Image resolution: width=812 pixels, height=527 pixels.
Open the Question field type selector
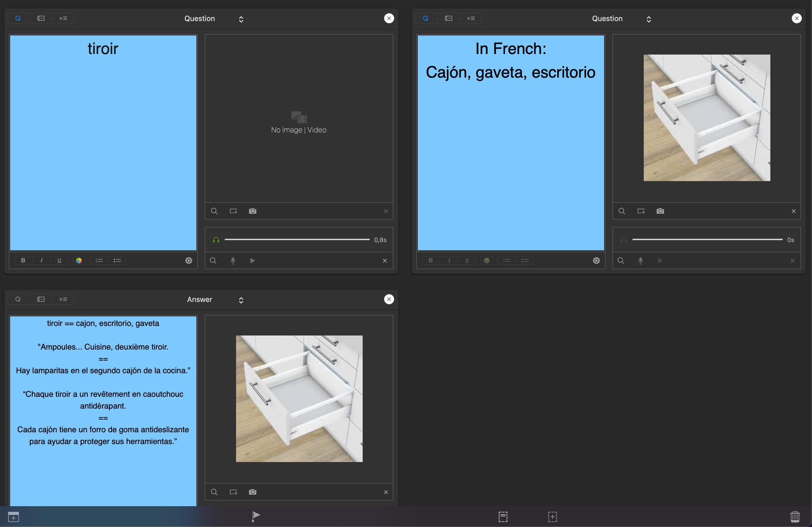(241, 19)
